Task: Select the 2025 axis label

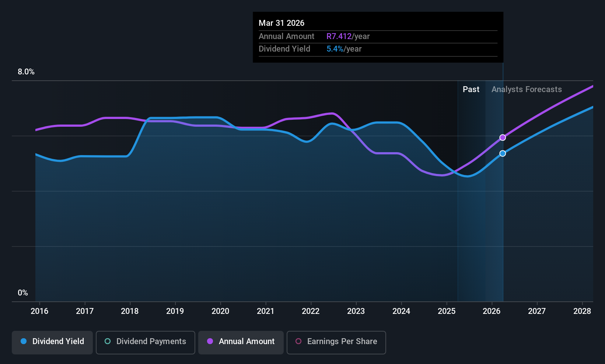Action: click(x=447, y=311)
